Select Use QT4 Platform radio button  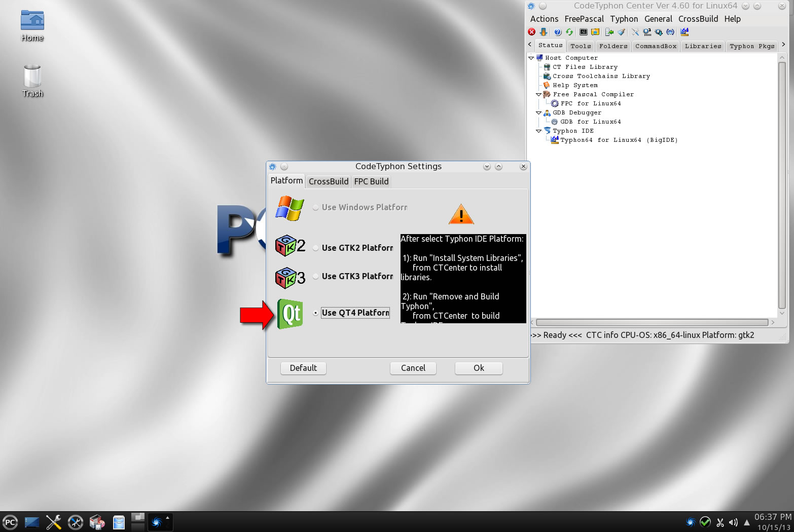(x=316, y=313)
